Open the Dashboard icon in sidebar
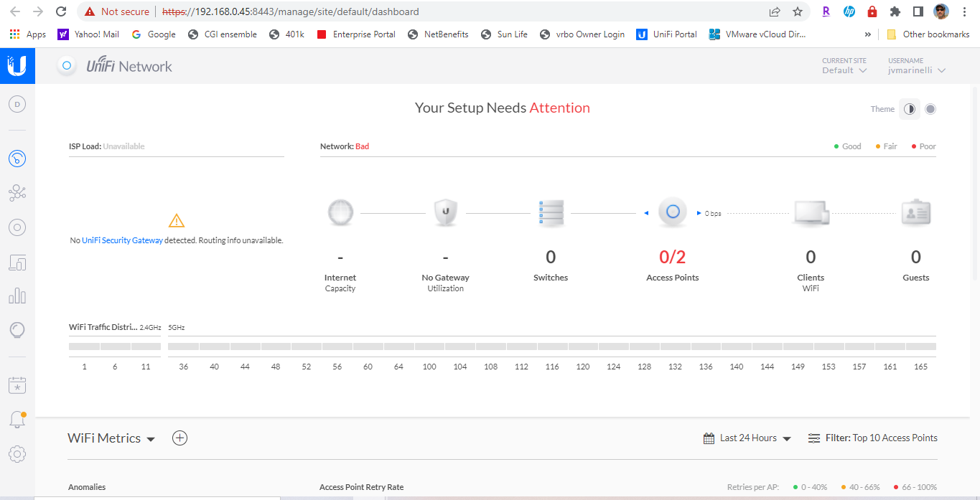980x500 pixels. 17,159
